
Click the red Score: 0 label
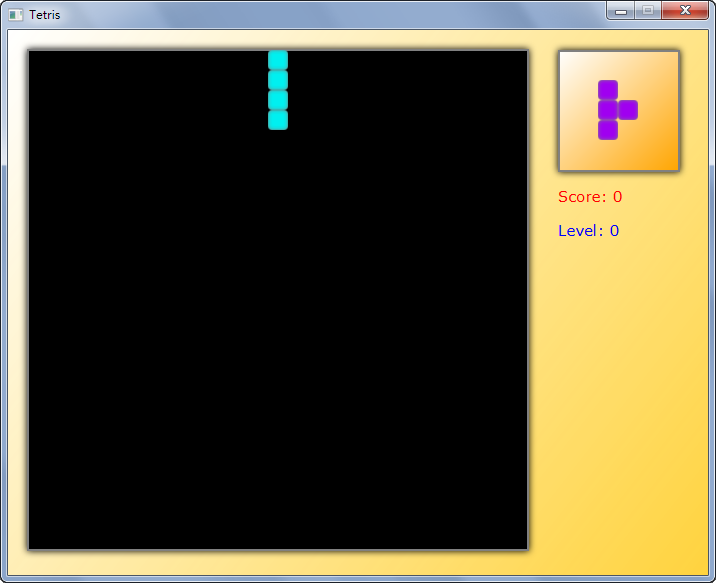(590, 197)
